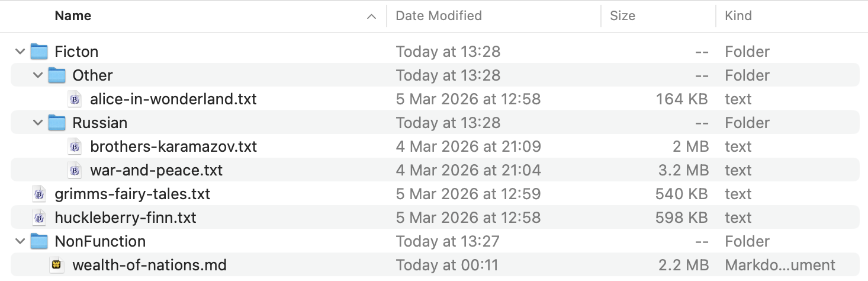Screen dimensions: 868x281
Task: Click the Ficton folder icon
Action: tap(39, 52)
